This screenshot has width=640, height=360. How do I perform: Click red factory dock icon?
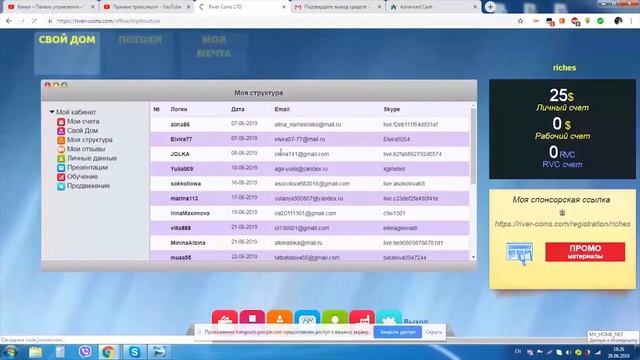click(x=362, y=318)
